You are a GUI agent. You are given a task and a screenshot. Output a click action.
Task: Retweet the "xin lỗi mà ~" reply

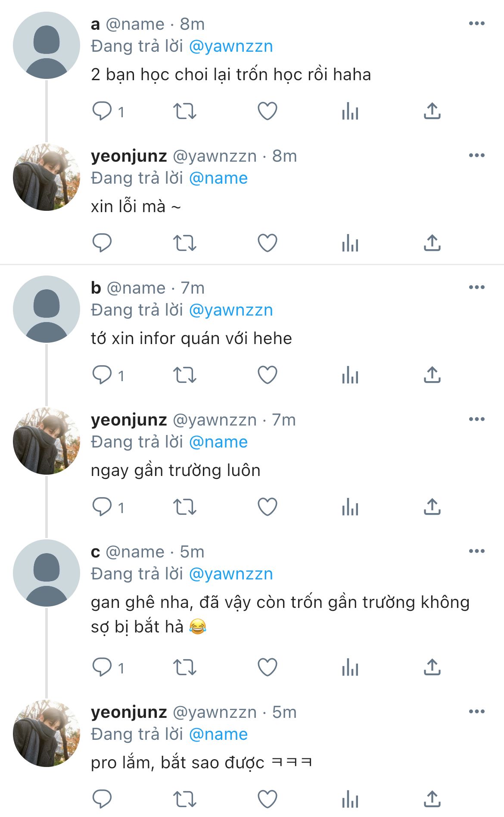pos(185,243)
